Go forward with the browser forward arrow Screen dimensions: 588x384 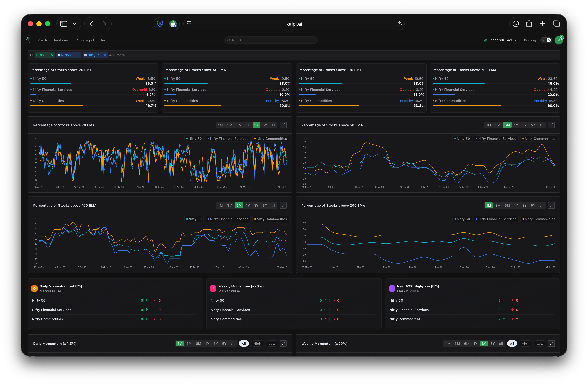[104, 24]
